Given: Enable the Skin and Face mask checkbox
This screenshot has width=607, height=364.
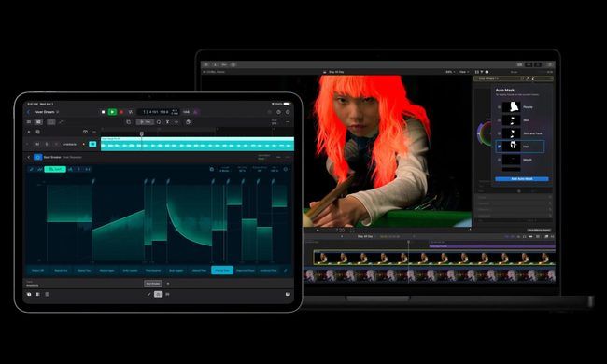Looking at the screenshot, I should (499, 133).
